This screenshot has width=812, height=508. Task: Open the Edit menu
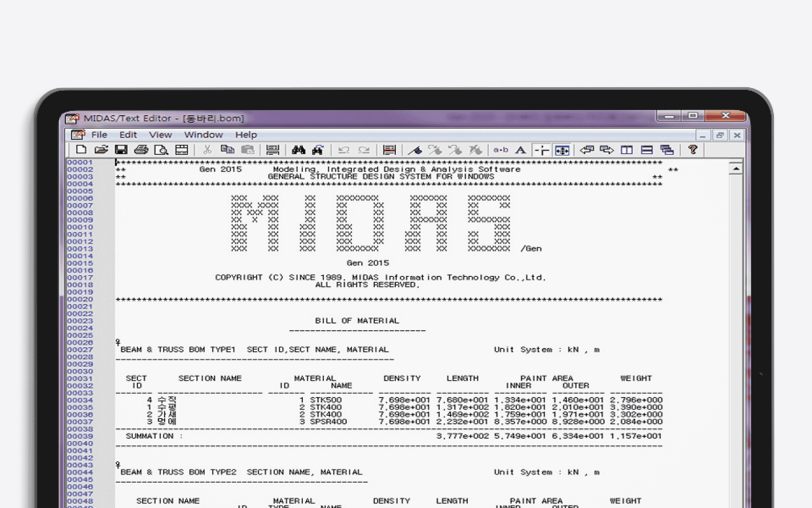pos(128,135)
